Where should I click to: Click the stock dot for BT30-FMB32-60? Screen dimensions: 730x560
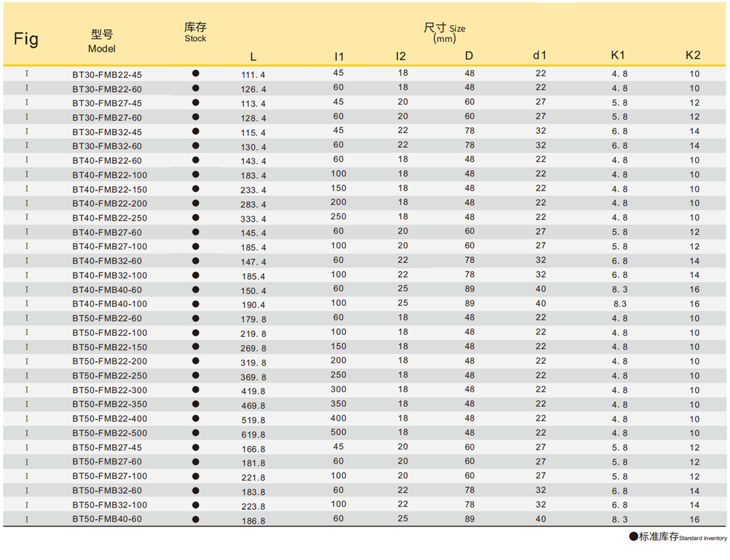pos(196,146)
